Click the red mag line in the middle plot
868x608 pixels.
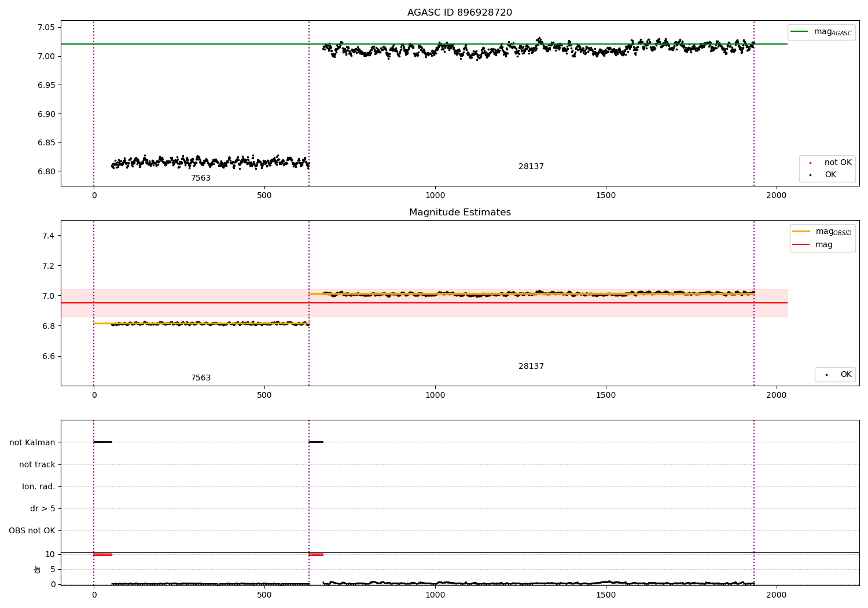pos(424,303)
